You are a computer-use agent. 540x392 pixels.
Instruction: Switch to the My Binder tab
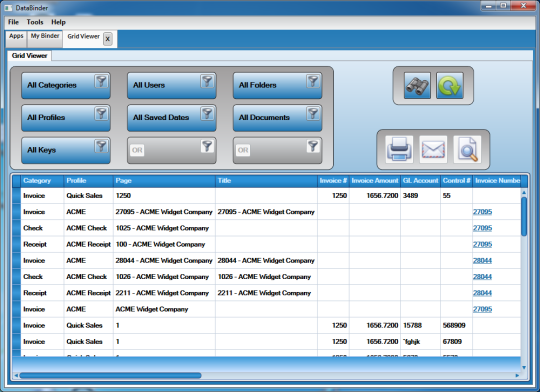pos(45,38)
